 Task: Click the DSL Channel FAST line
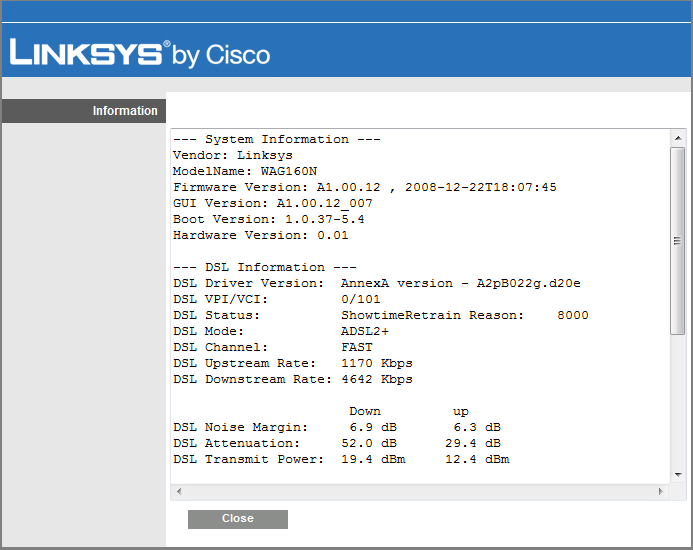click(x=273, y=347)
